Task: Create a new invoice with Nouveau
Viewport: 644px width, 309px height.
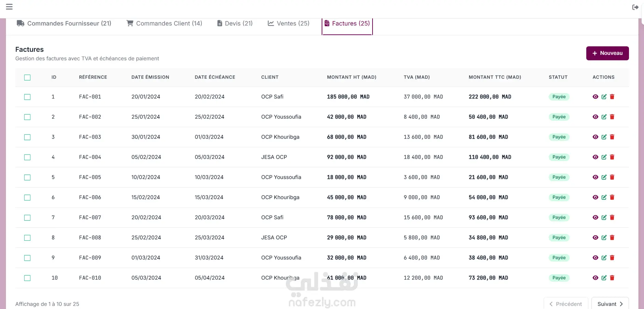Action: click(x=607, y=53)
